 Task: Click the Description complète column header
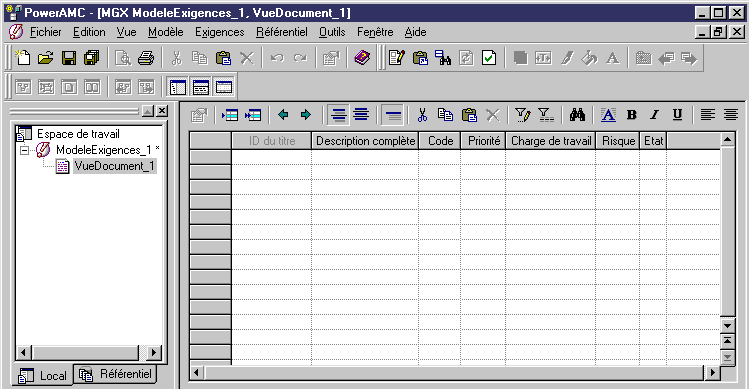point(365,141)
